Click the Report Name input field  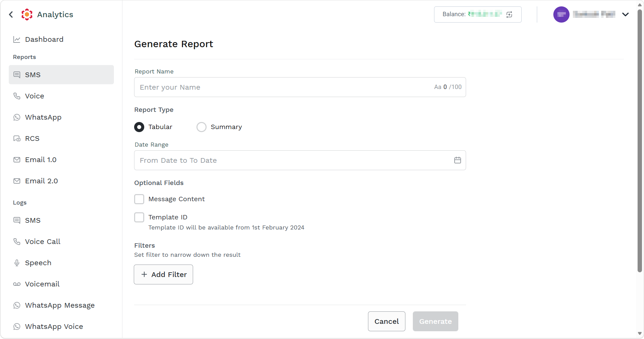click(300, 87)
